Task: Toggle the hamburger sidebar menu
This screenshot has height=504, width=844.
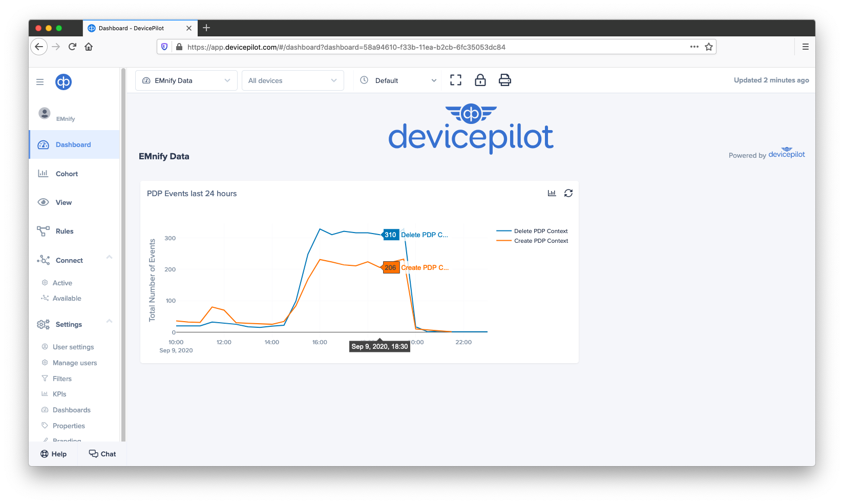Action: pos(40,82)
